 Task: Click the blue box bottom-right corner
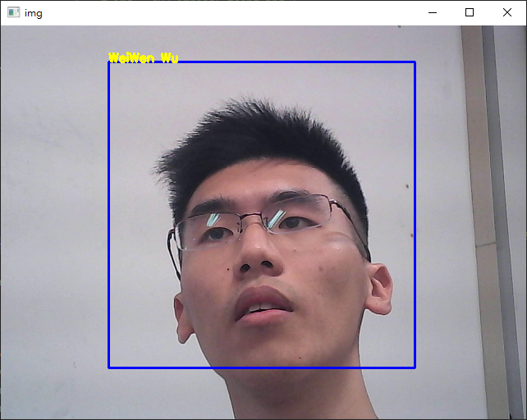pyautogui.click(x=415, y=367)
